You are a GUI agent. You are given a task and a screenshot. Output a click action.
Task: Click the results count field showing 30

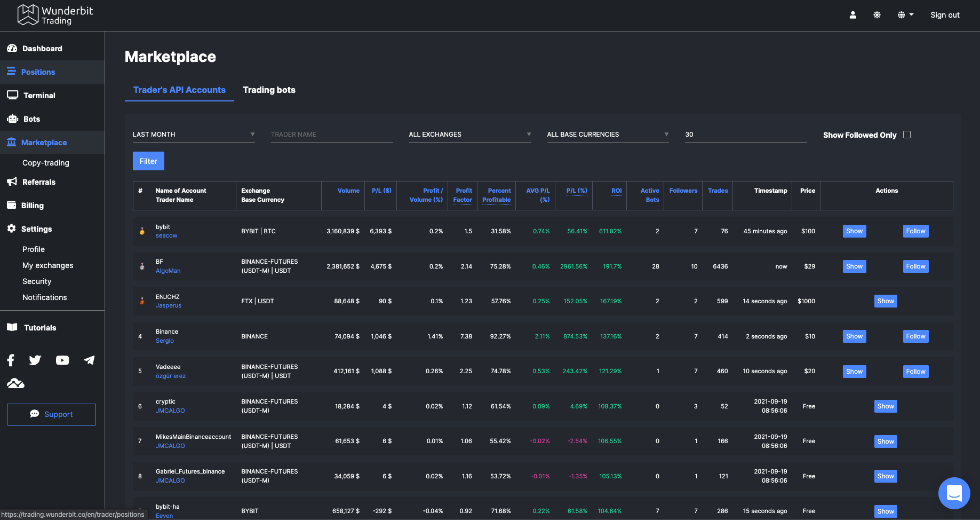pos(746,135)
